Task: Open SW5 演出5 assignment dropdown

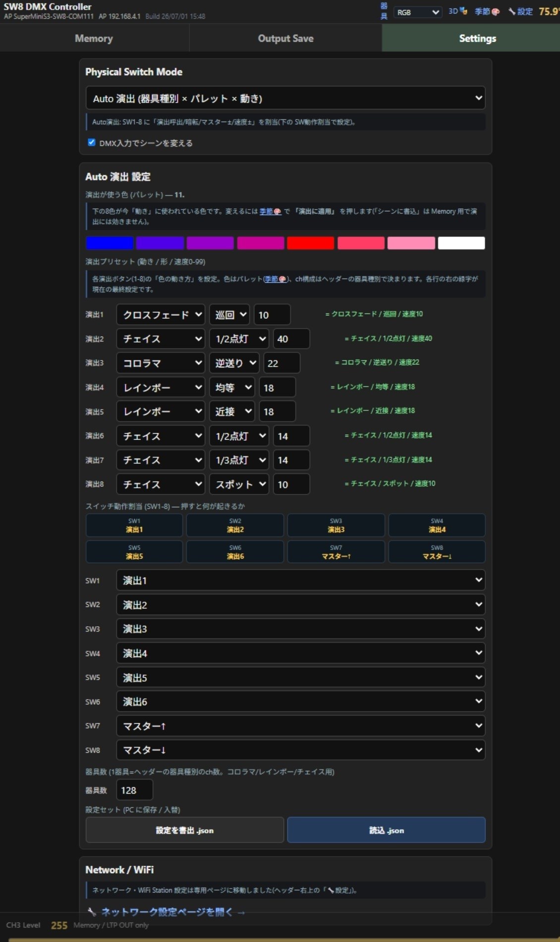Action: [x=300, y=677]
